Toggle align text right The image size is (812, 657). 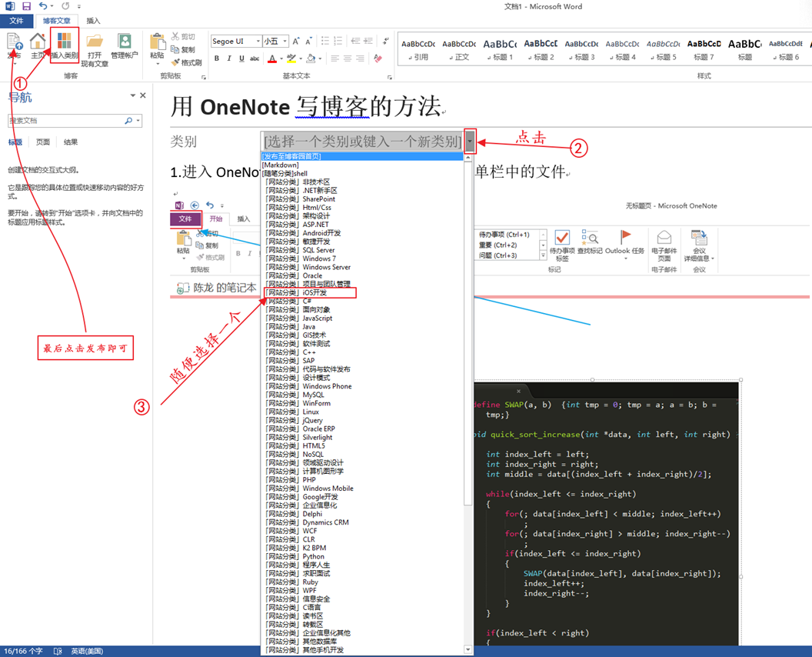tap(361, 58)
